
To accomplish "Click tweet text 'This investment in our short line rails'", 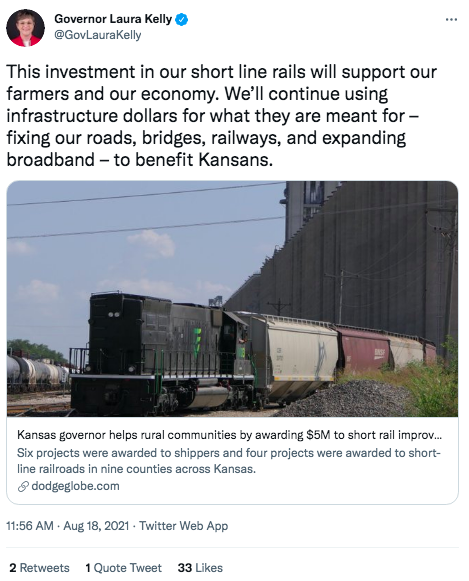I will [x=154, y=72].
